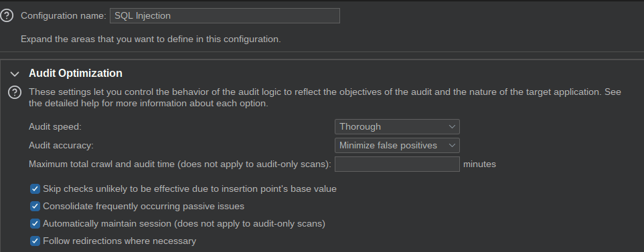This screenshot has width=644, height=252.
Task: Click the Audit speed label
Action: click(x=55, y=126)
